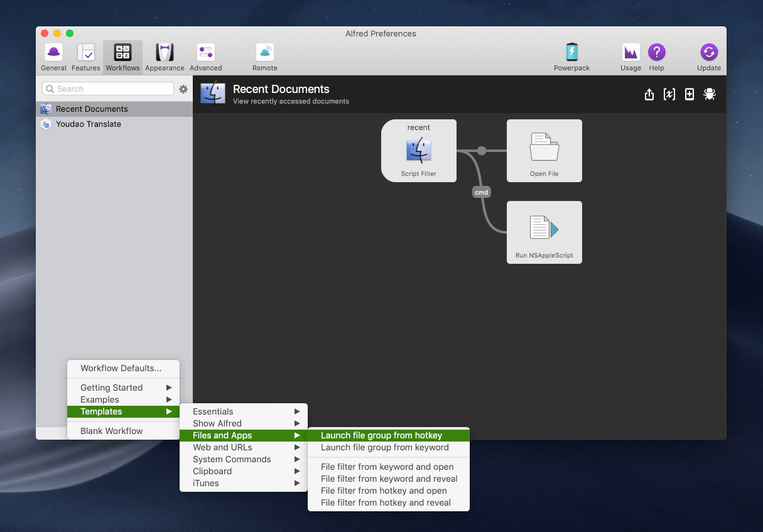This screenshot has height=532, width=763.
Task: Expand the iTunes templates submenu
Action: click(x=244, y=483)
